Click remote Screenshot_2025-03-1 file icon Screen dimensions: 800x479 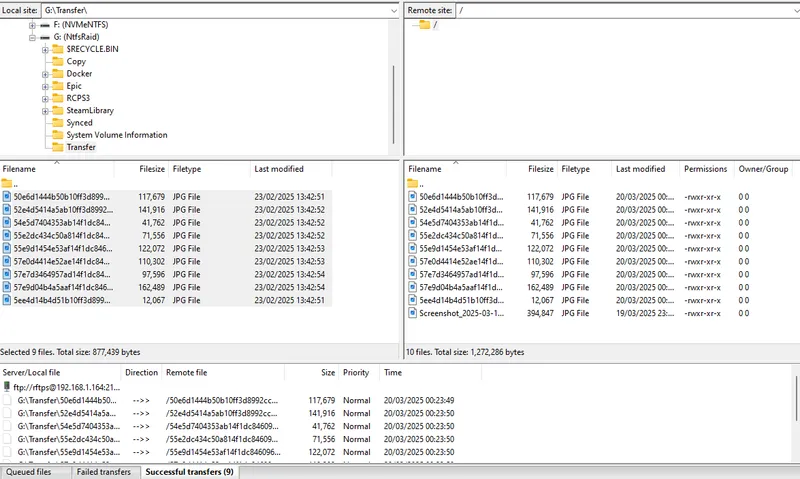412,313
